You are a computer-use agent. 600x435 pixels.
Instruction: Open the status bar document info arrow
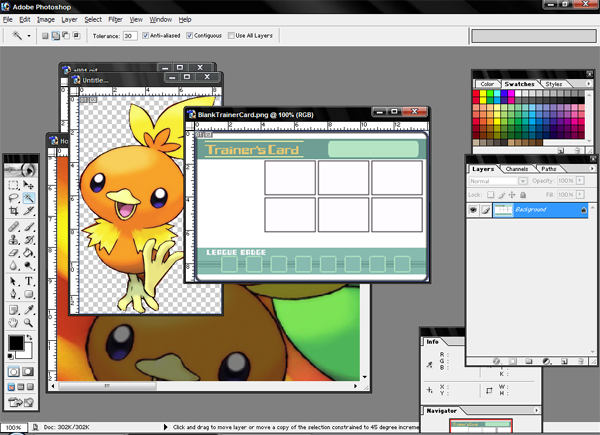[x=165, y=427]
